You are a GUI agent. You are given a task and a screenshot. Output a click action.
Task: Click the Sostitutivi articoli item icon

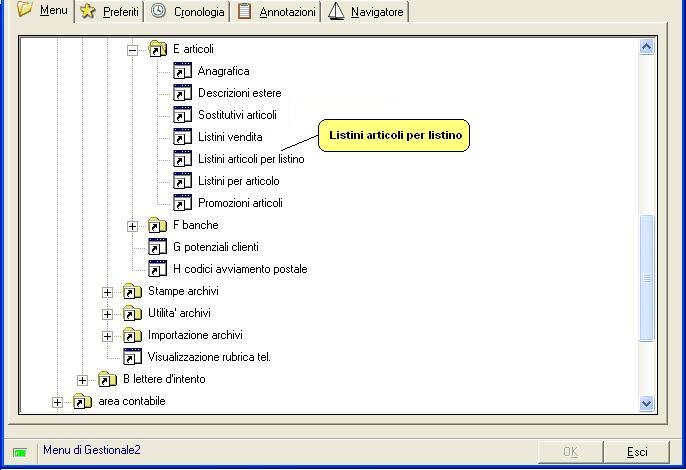(182, 115)
